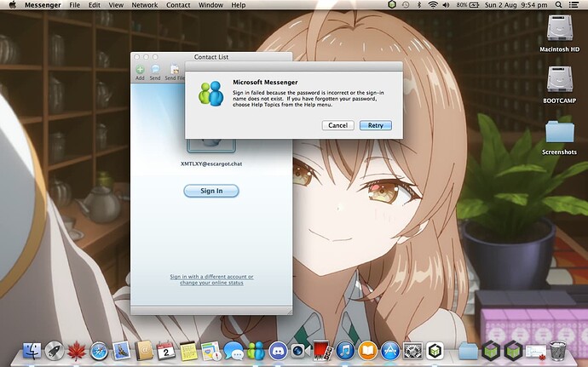Open Notes from the Dock

click(188, 352)
